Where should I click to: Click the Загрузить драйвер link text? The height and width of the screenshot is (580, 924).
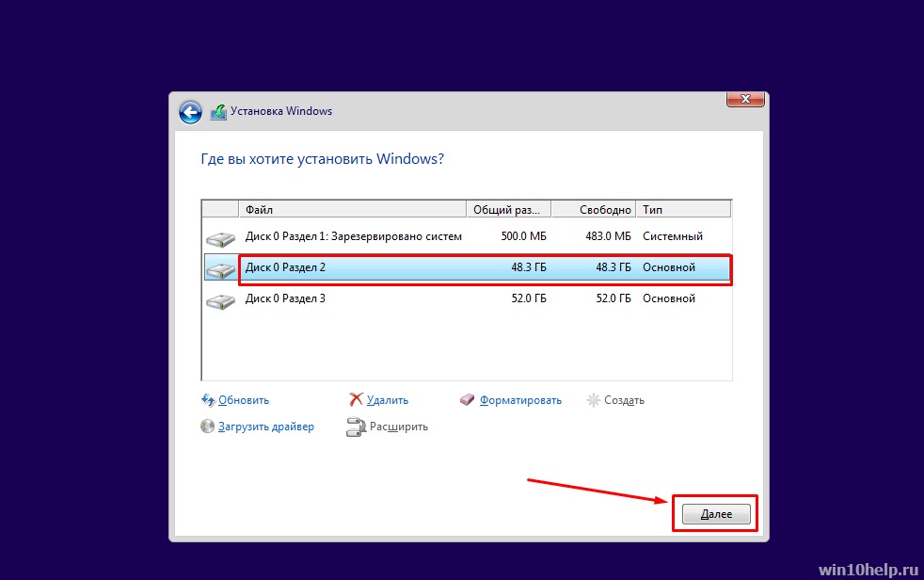(265, 427)
